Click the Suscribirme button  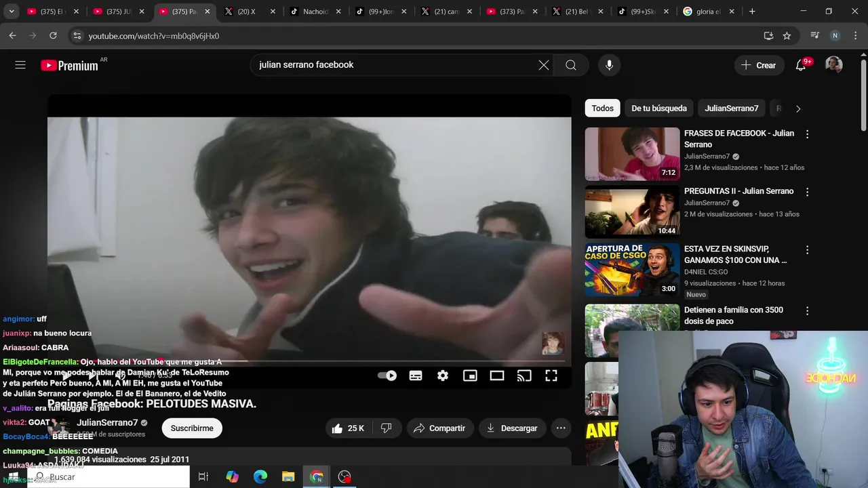pos(192,428)
